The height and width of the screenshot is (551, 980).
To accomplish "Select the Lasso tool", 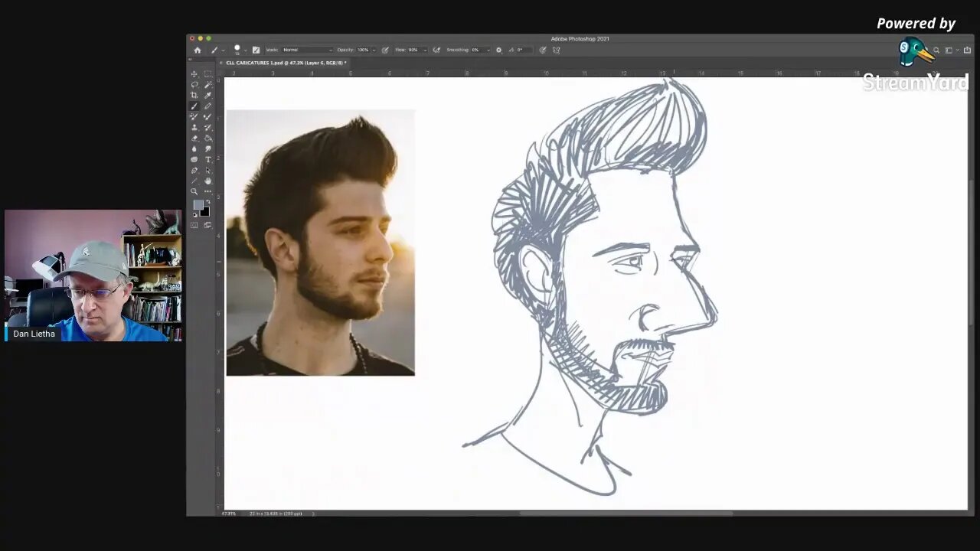I will coord(194,85).
